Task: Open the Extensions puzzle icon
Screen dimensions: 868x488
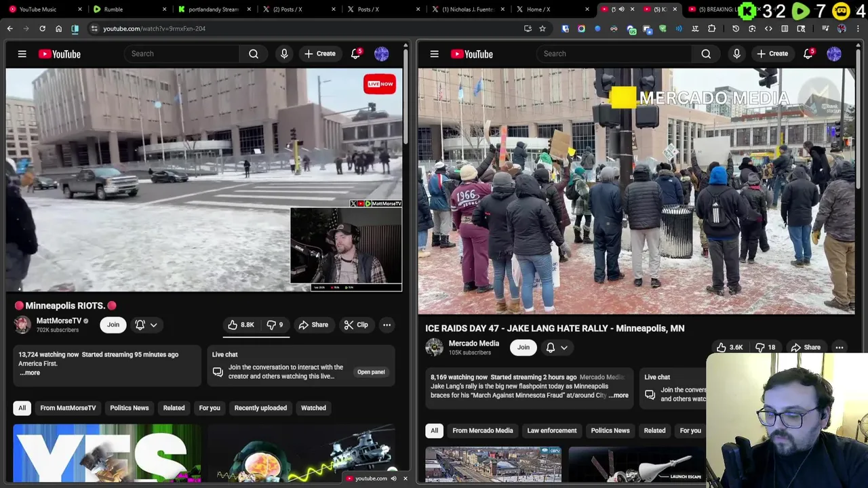Action: tap(711, 28)
